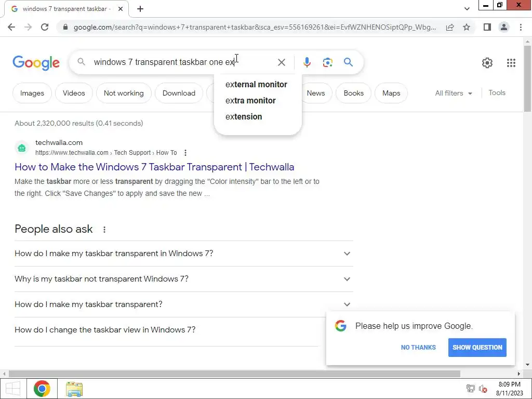Click muted volume tray icon

(x=483, y=389)
